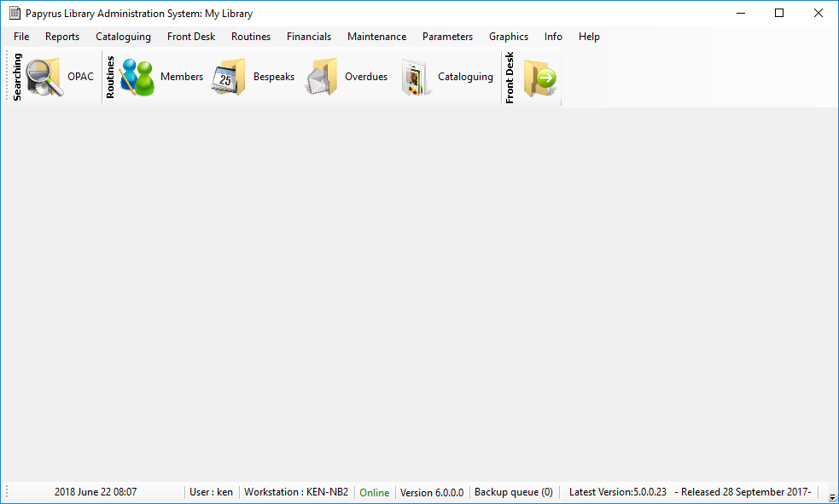Click the Overdues toolbar label
This screenshot has height=504, width=839.
point(366,77)
